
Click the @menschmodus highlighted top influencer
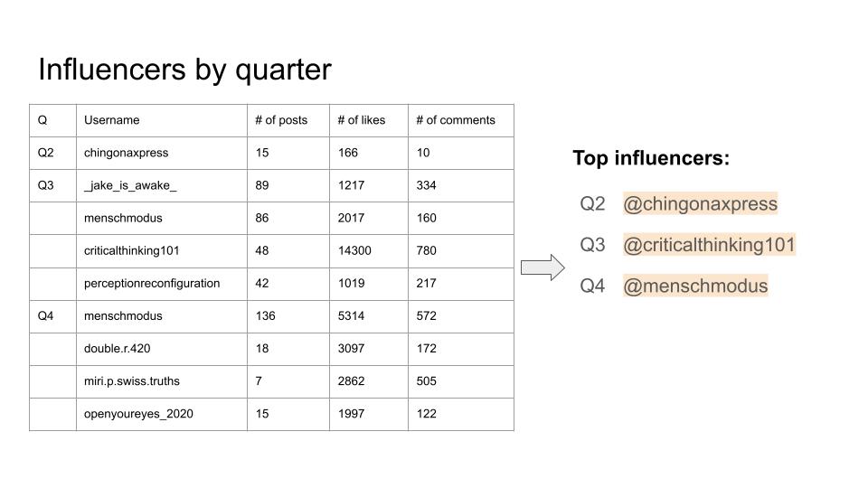(694, 286)
